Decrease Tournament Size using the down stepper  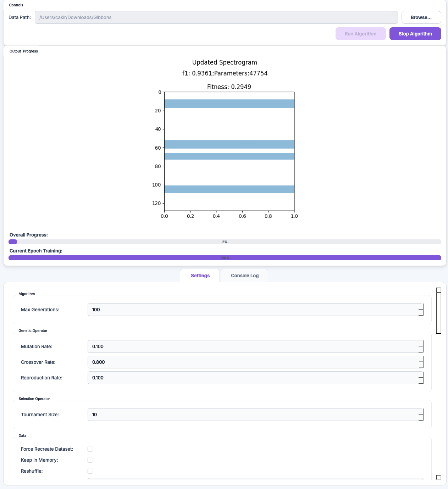point(421,418)
